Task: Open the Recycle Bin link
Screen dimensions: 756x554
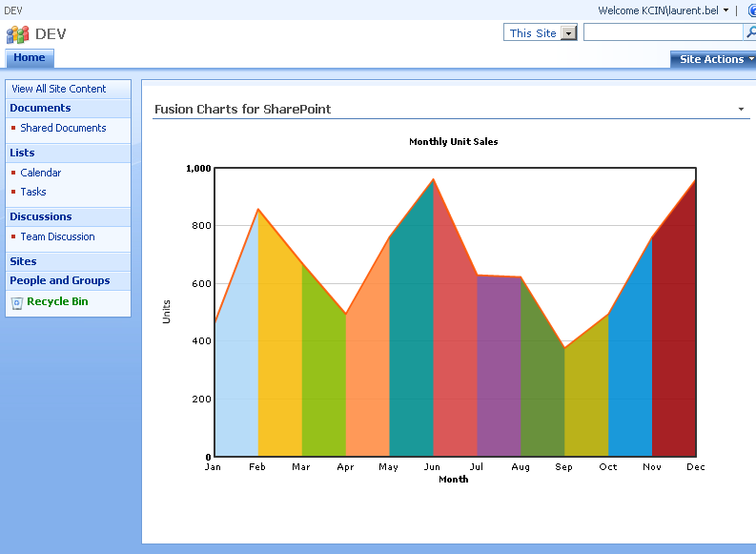Action: tap(57, 301)
